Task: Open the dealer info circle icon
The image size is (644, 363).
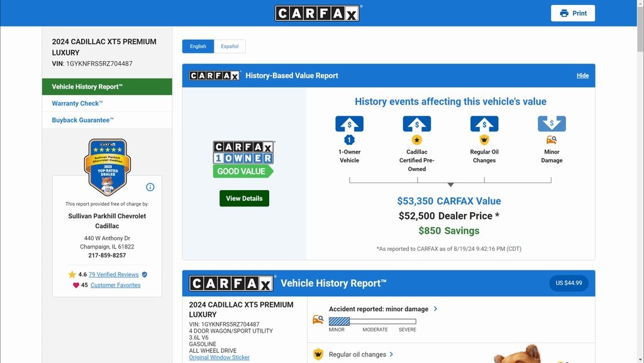Action: (x=150, y=187)
